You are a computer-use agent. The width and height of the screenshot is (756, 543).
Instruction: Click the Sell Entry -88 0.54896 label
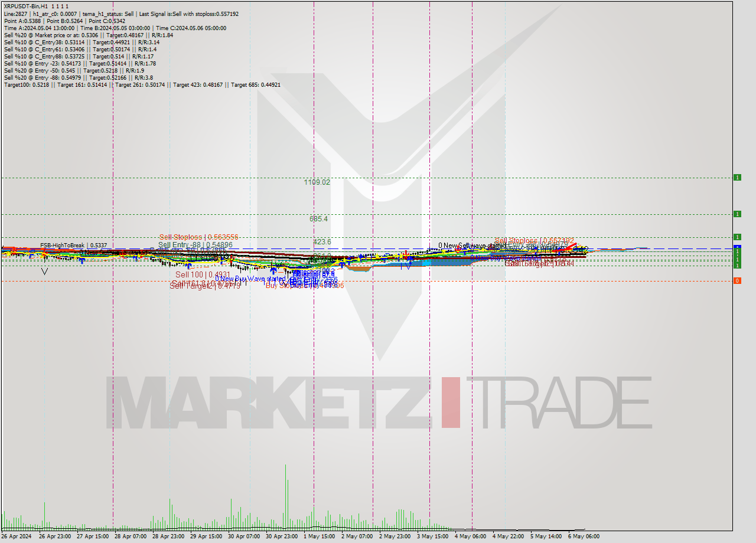click(x=195, y=245)
